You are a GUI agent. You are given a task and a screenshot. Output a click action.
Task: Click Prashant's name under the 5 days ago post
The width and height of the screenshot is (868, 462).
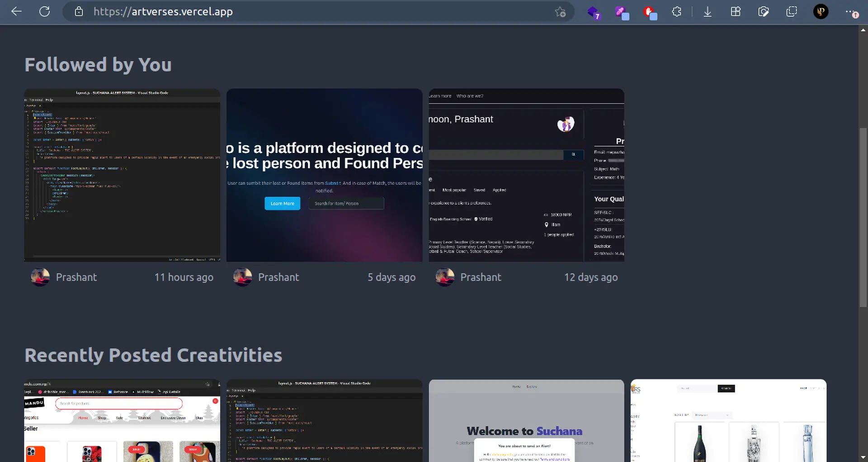pyautogui.click(x=278, y=277)
